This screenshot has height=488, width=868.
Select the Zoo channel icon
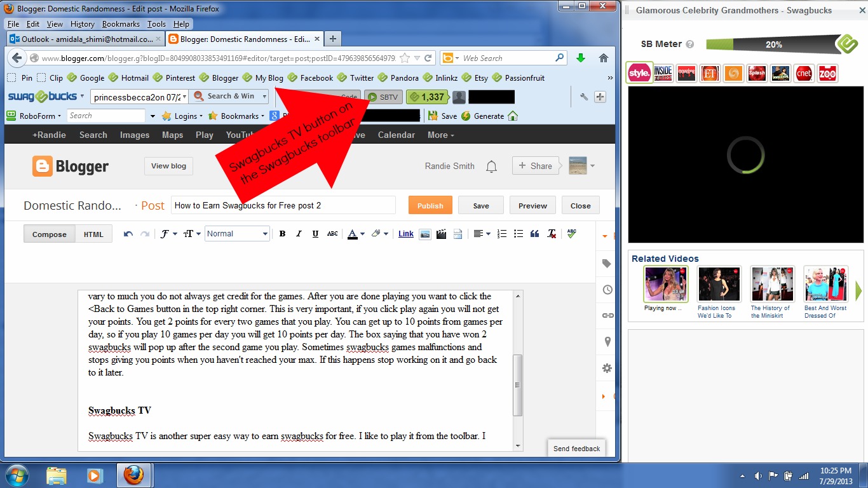pyautogui.click(x=827, y=73)
